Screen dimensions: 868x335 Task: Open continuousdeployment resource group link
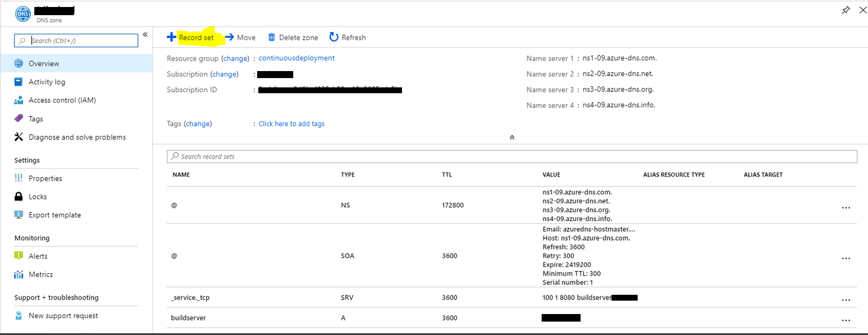[296, 58]
